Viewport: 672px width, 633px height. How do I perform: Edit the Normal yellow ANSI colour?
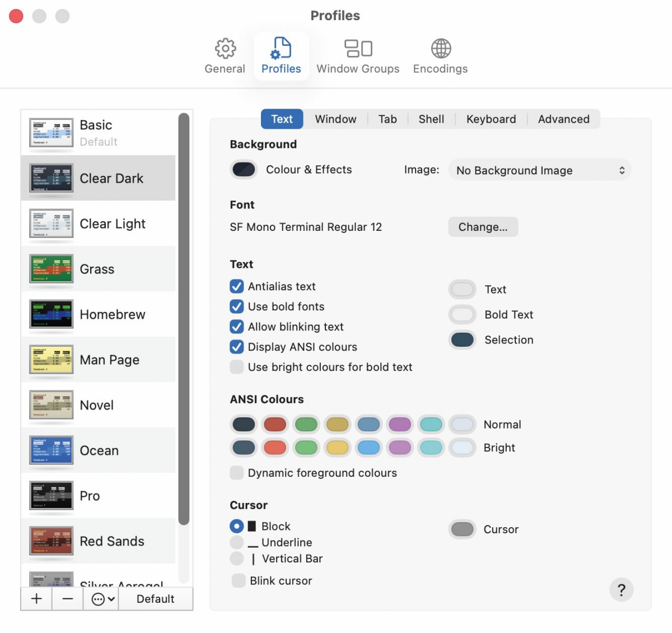(x=338, y=424)
